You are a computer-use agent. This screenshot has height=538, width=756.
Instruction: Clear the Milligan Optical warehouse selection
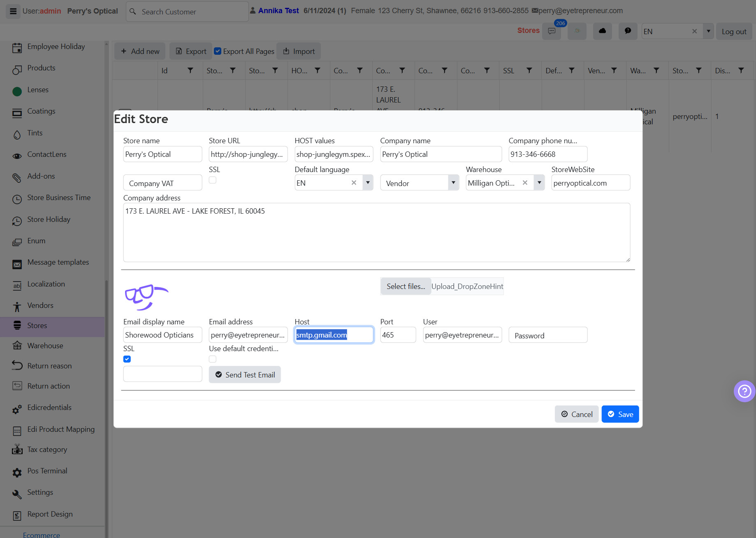(x=525, y=183)
